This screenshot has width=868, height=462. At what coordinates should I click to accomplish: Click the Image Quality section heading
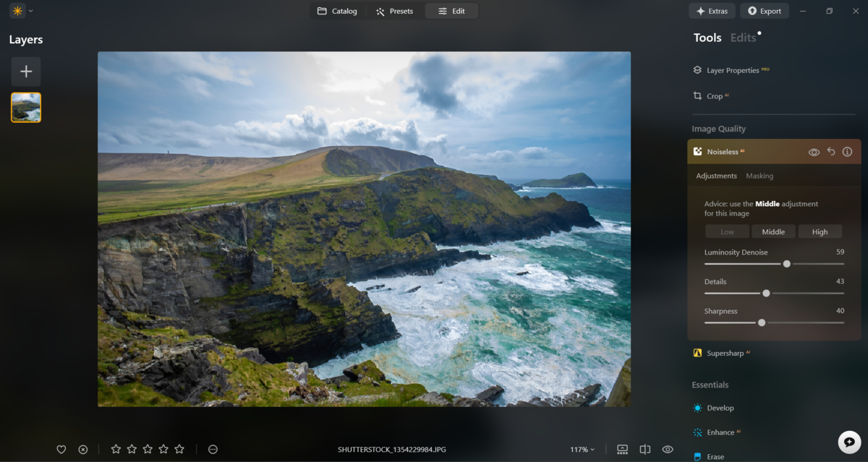[718, 129]
